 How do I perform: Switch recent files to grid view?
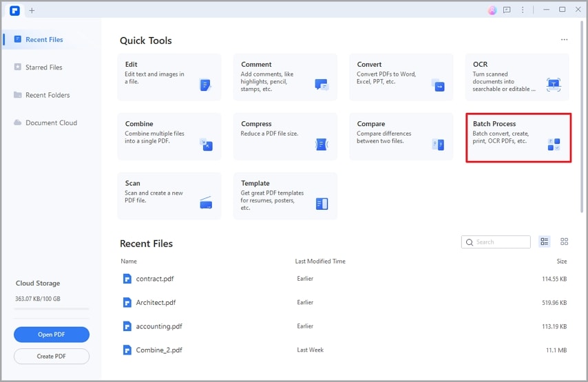coord(564,242)
